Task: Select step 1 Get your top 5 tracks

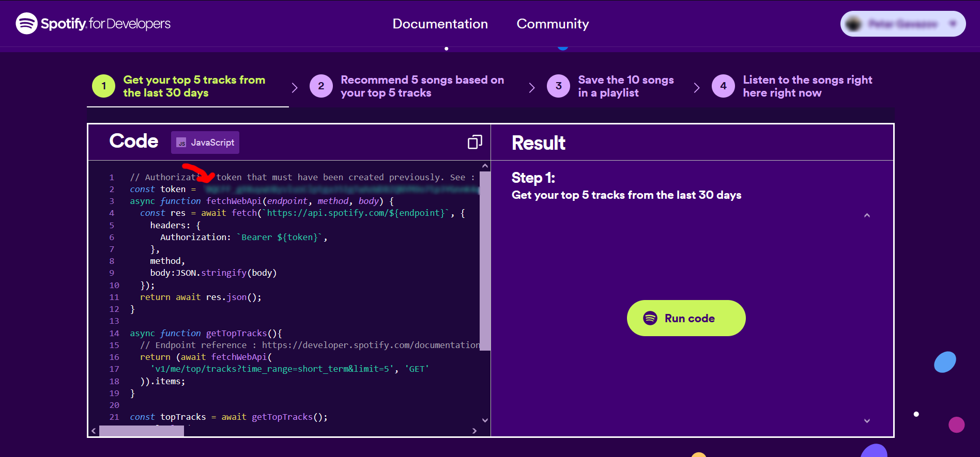Action: coord(188,86)
